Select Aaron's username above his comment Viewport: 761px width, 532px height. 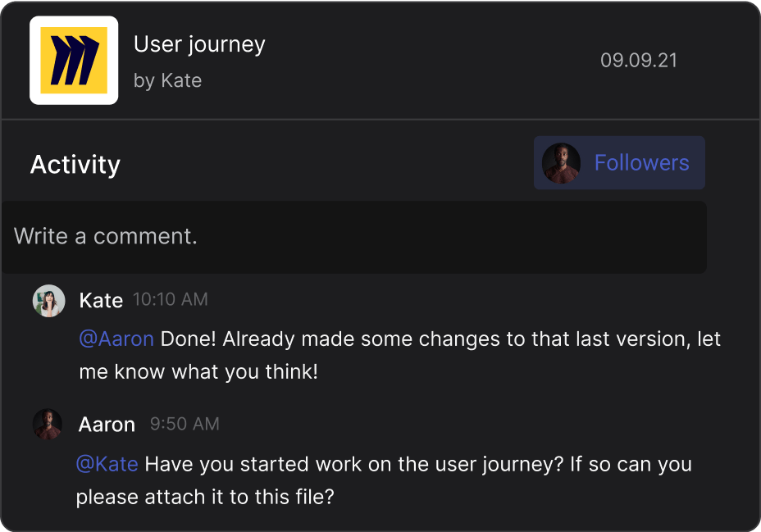[x=107, y=425]
